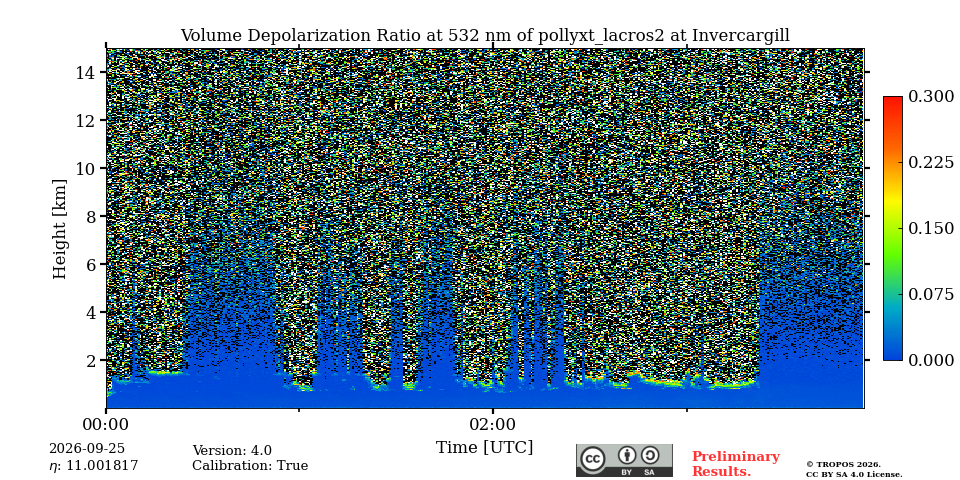
Task: Click the 0.075 colorbar label
Action: coord(931,294)
